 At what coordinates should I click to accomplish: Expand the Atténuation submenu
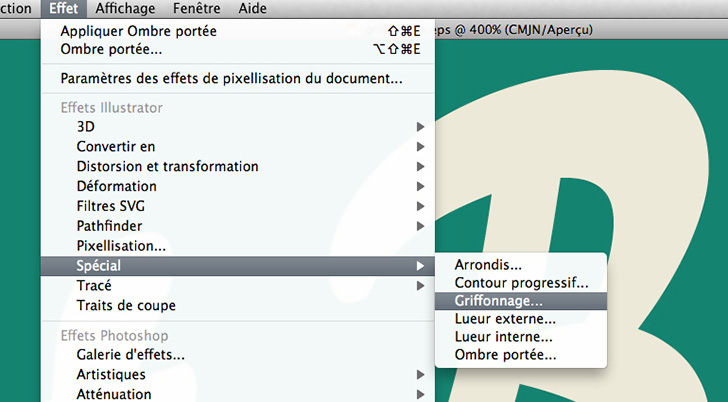tap(238, 394)
